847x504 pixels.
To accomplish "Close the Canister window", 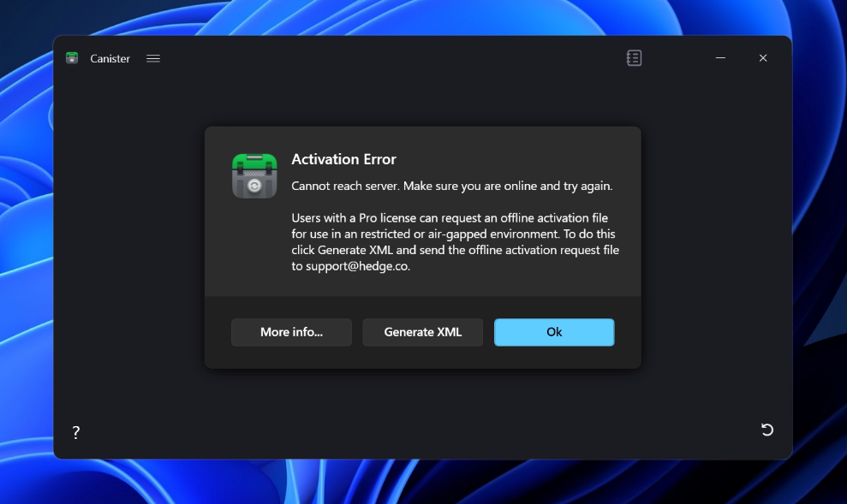I will pos(763,58).
